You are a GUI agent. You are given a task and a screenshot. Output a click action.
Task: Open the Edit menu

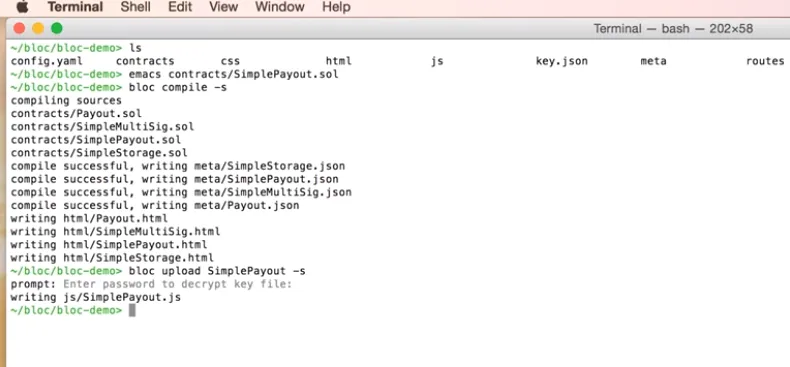180,7
